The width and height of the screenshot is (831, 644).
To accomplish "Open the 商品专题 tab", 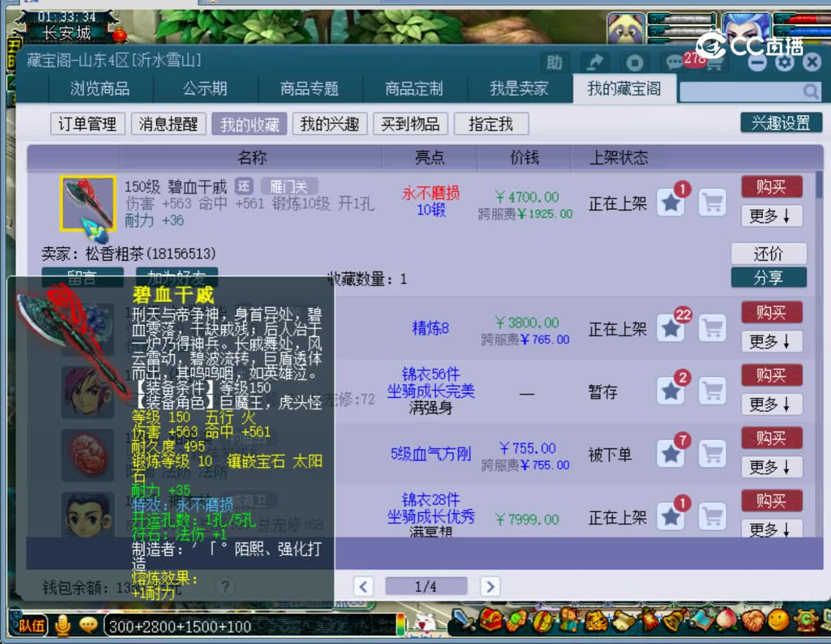I will click(310, 89).
